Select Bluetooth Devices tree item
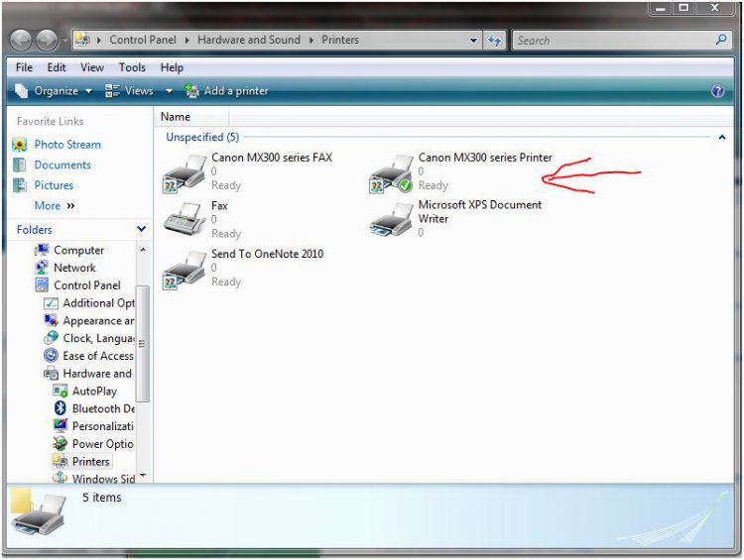The image size is (744, 560). 103,408
